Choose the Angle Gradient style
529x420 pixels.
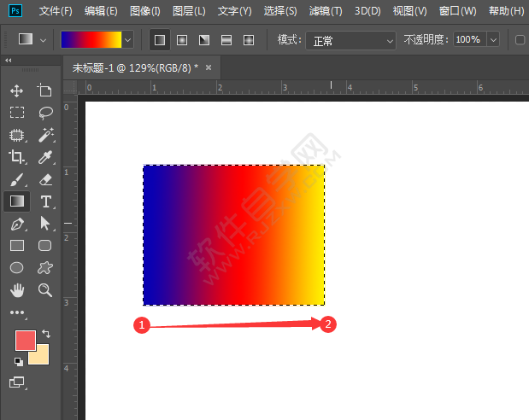(204, 40)
